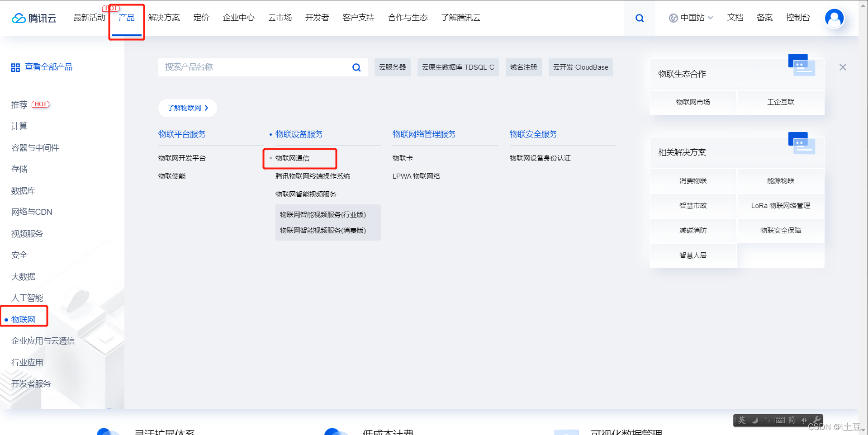The width and height of the screenshot is (868, 435).
Task: Select 存储 category in sidebar
Action: click(19, 169)
